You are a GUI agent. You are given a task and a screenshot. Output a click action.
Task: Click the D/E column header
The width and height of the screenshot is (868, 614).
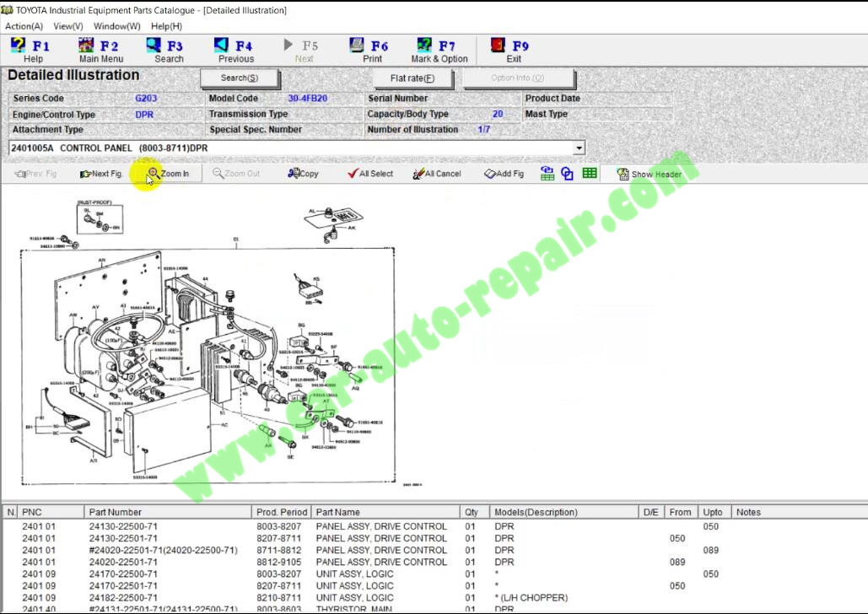[x=651, y=512]
